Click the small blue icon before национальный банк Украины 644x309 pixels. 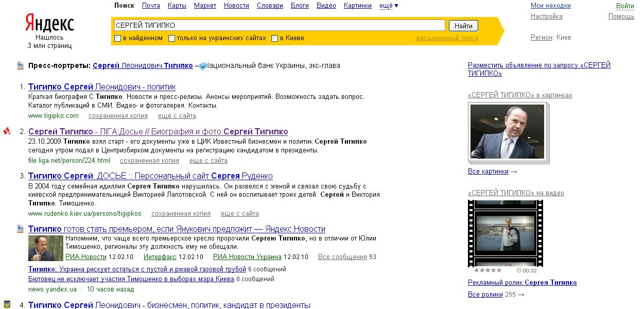(x=203, y=65)
